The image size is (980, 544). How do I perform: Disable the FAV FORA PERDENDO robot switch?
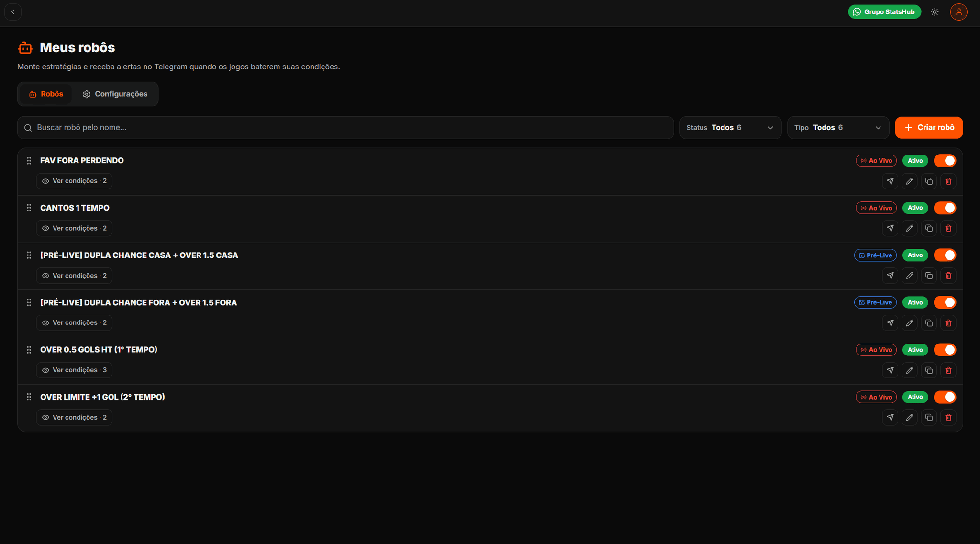click(x=945, y=161)
